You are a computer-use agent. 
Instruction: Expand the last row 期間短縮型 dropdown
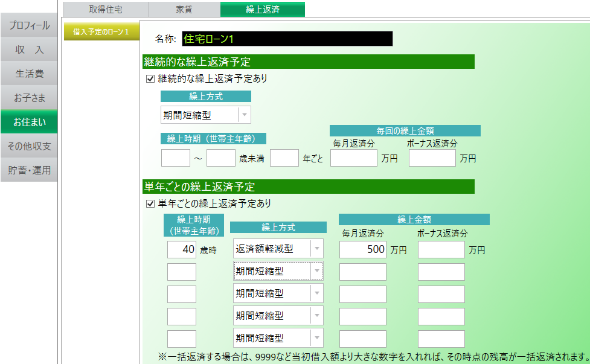pos(316,338)
